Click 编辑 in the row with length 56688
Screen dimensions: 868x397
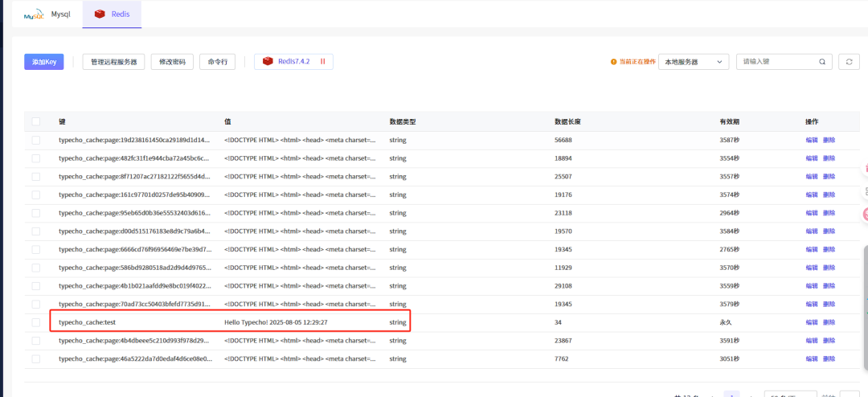(x=812, y=140)
